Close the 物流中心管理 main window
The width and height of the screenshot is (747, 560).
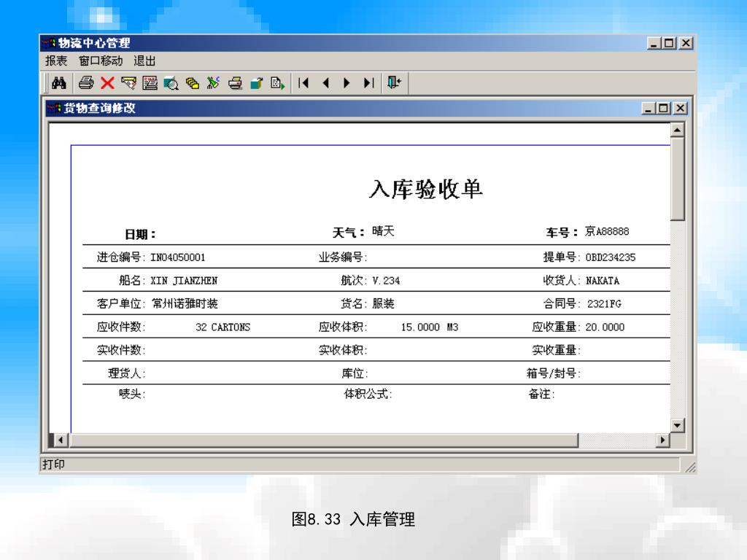pyautogui.click(x=686, y=43)
